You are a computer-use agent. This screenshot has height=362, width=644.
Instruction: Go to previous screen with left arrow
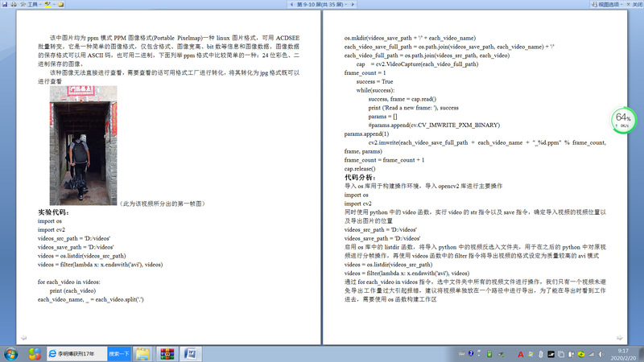click(290, 4)
